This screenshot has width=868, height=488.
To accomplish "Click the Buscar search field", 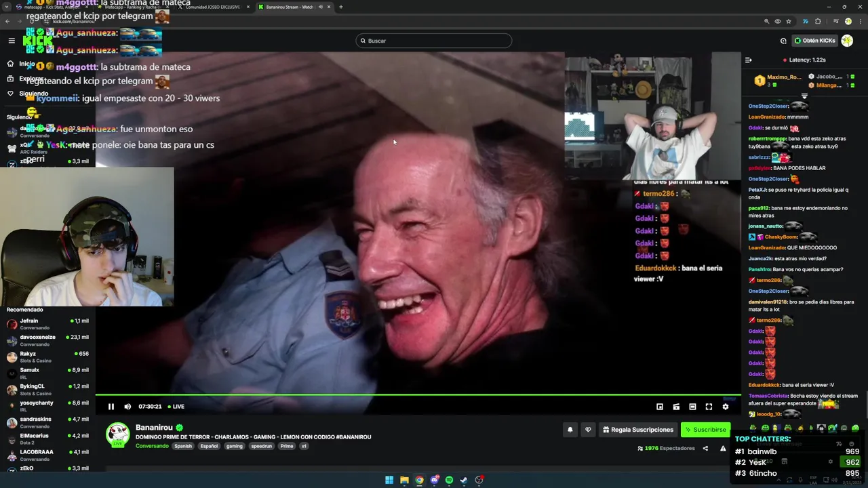I will [x=434, y=41].
